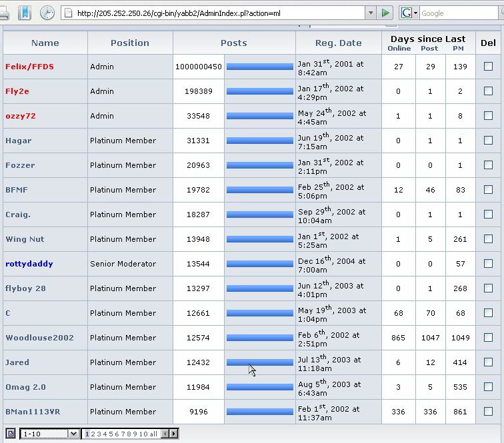The image size is (504, 443).
Task: Open the address bar URL dropdown
Action: (371, 13)
